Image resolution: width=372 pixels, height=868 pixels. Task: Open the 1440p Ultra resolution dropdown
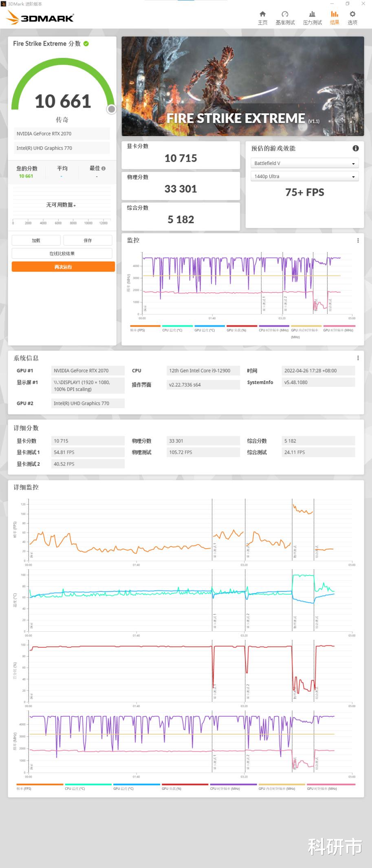[x=304, y=176]
